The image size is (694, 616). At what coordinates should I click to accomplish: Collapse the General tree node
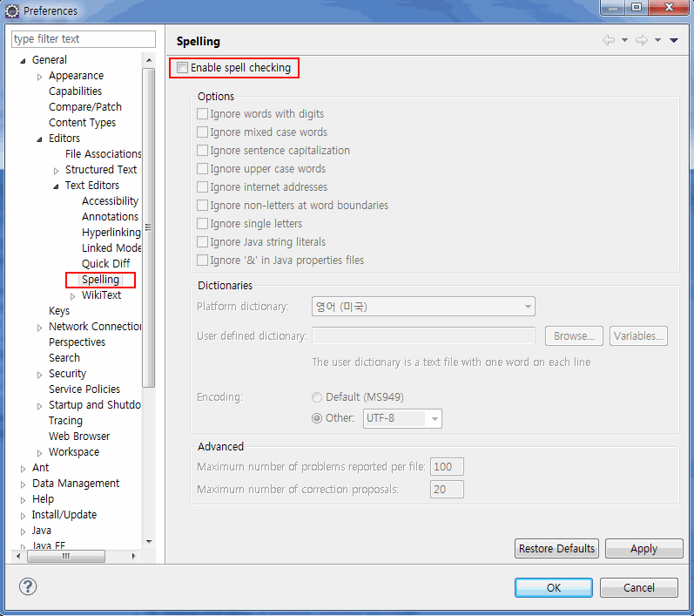click(x=23, y=61)
